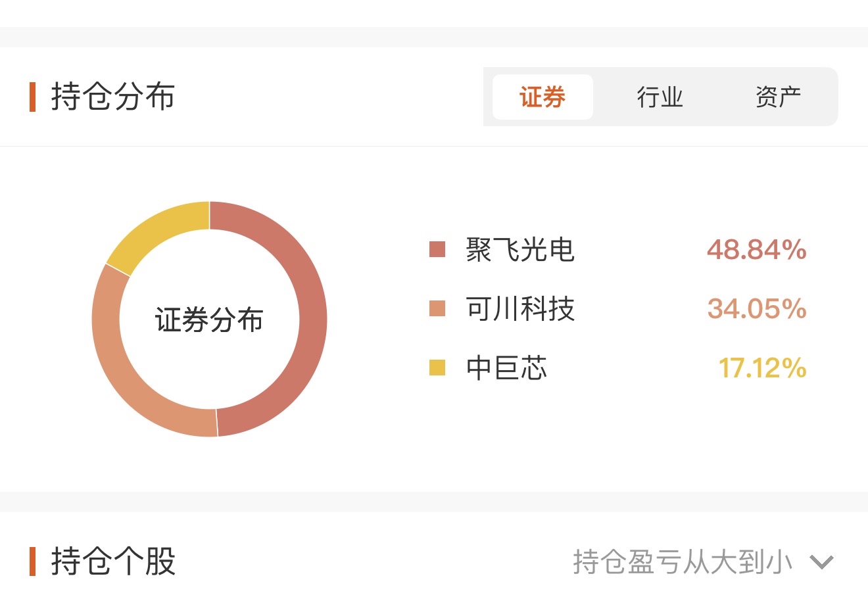Switch to the 证券 tab

point(542,97)
